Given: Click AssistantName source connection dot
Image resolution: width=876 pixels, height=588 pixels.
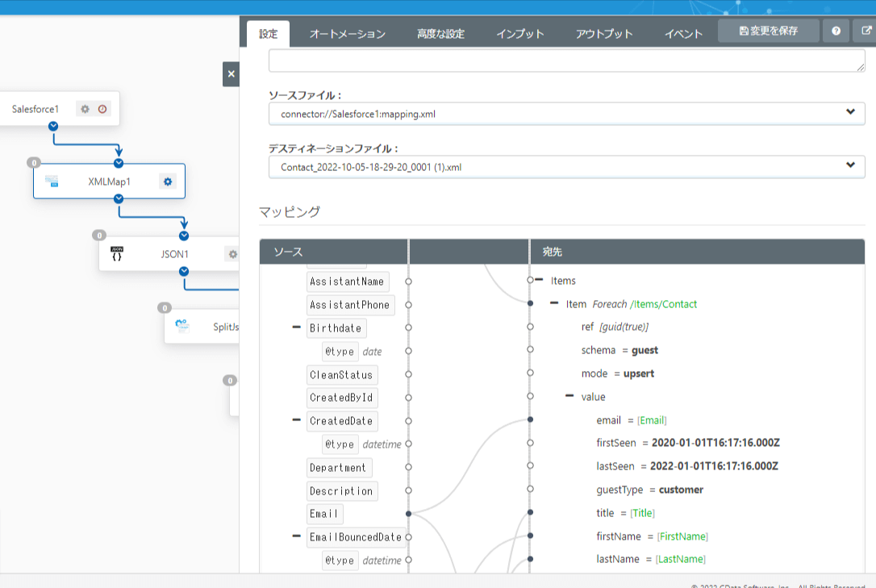Looking at the screenshot, I should tap(408, 281).
